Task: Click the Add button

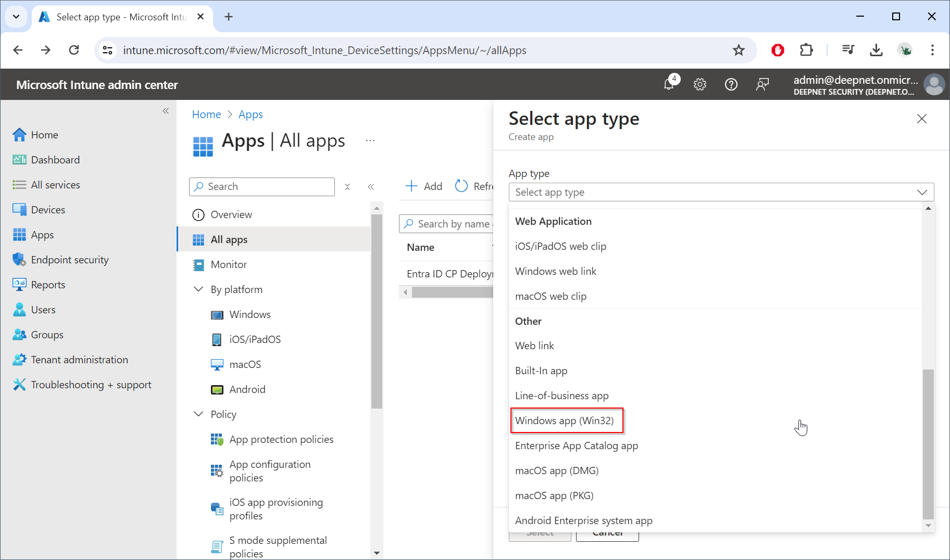Action: (x=424, y=186)
